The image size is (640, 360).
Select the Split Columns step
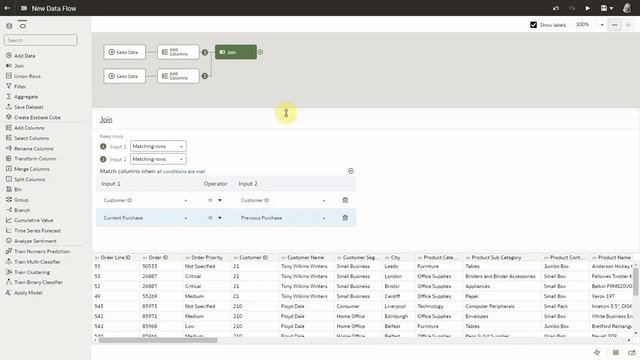click(25, 179)
